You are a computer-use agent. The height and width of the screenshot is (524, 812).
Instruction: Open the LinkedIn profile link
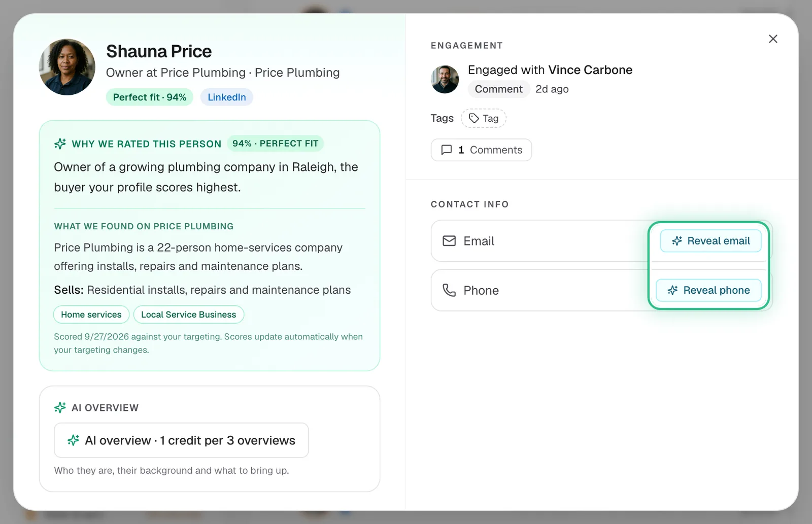227,97
